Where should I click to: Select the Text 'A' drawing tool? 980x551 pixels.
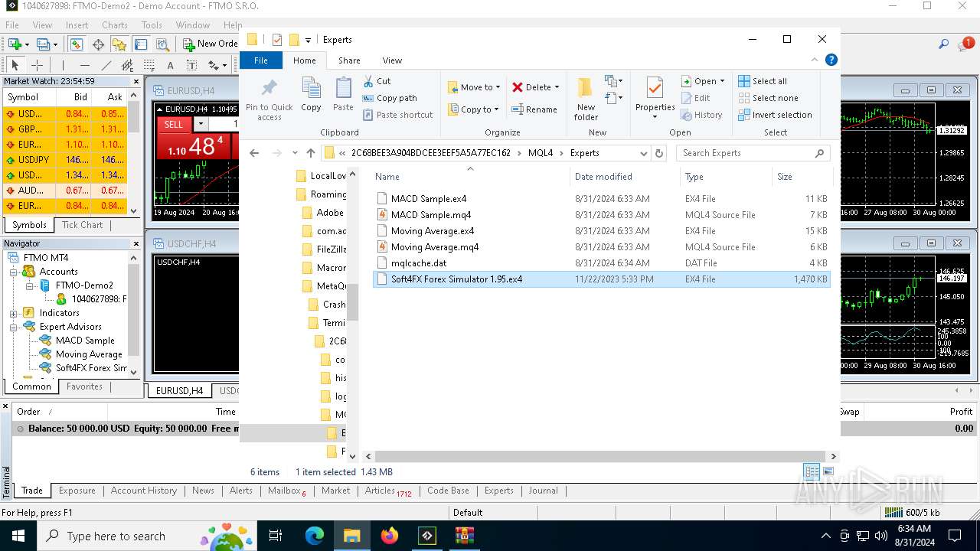click(170, 66)
